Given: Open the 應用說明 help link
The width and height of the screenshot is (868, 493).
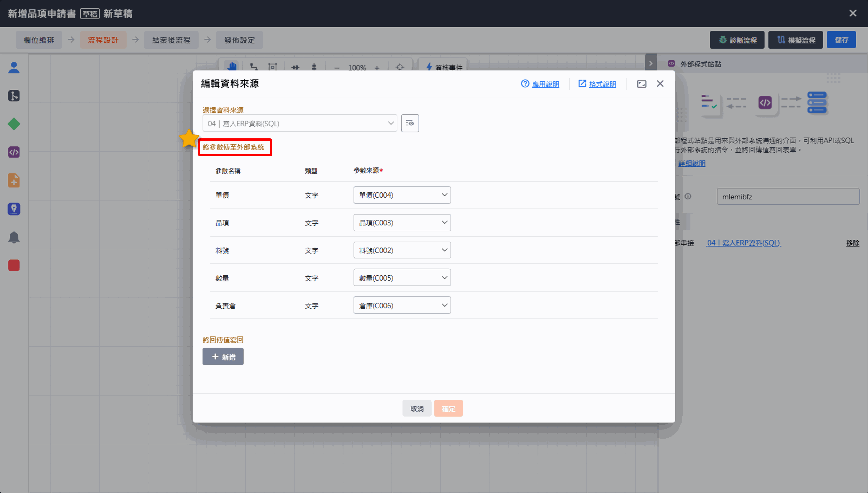Looking at the screenshot, I should coord(545,84).
